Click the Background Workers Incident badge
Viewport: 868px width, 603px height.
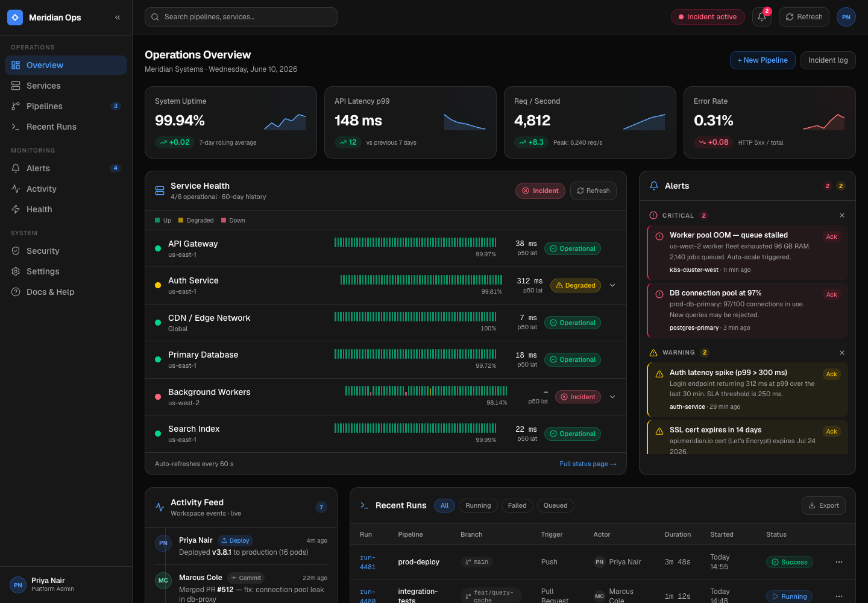[x=578, y=397]
